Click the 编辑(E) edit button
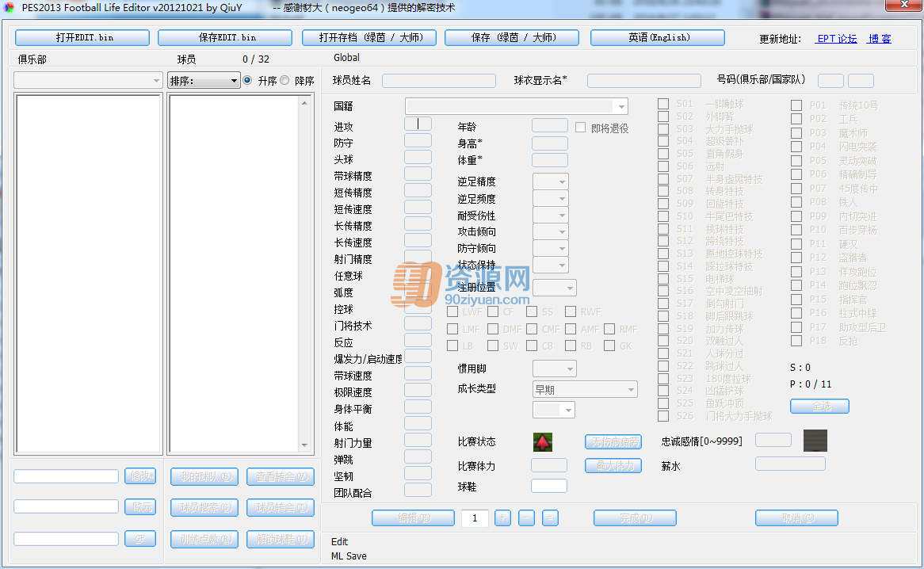 coord(413,517)
